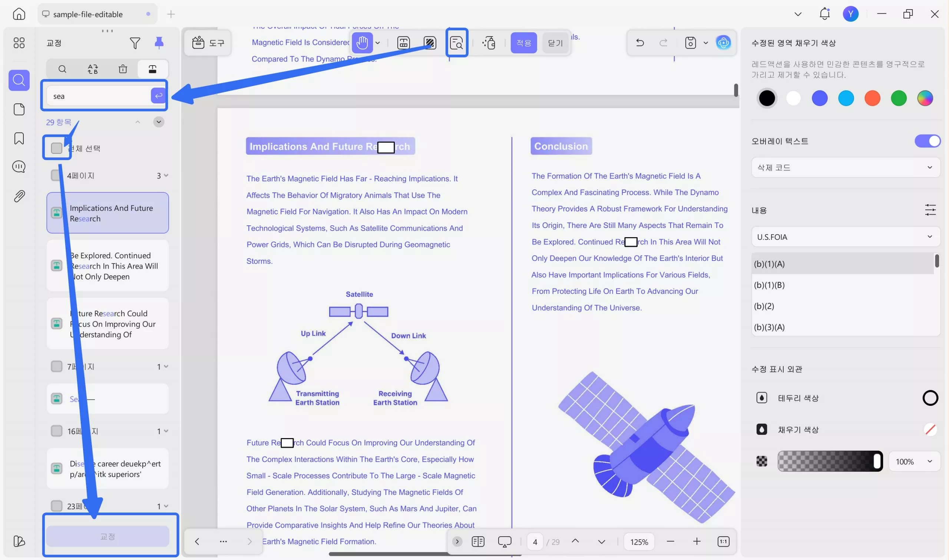949x560 pixels.
Task: Open the attachments paperclip icon
Action: click(x=19, y=196)
